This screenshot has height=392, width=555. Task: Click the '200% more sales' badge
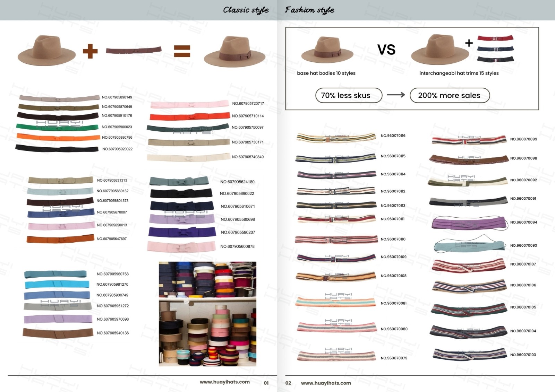tap(450, 95)
